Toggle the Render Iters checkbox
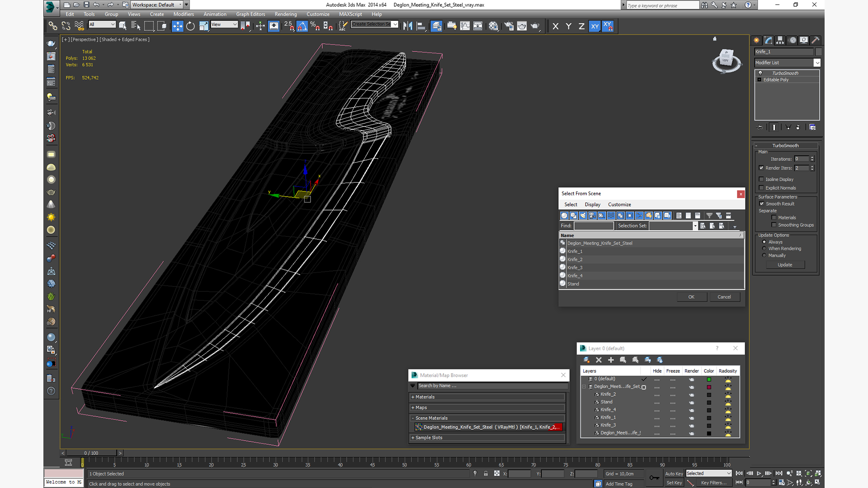868x488 pixels. (761, 168)
